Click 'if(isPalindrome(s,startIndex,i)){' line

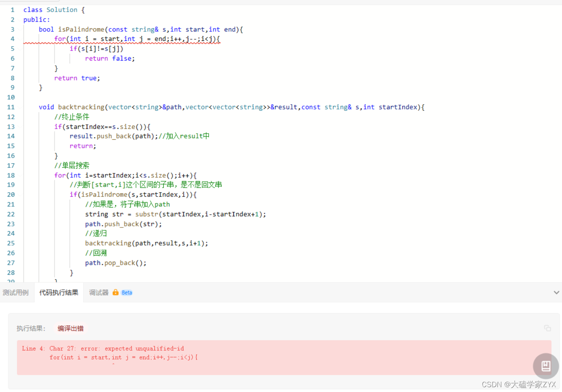[133, 195]
